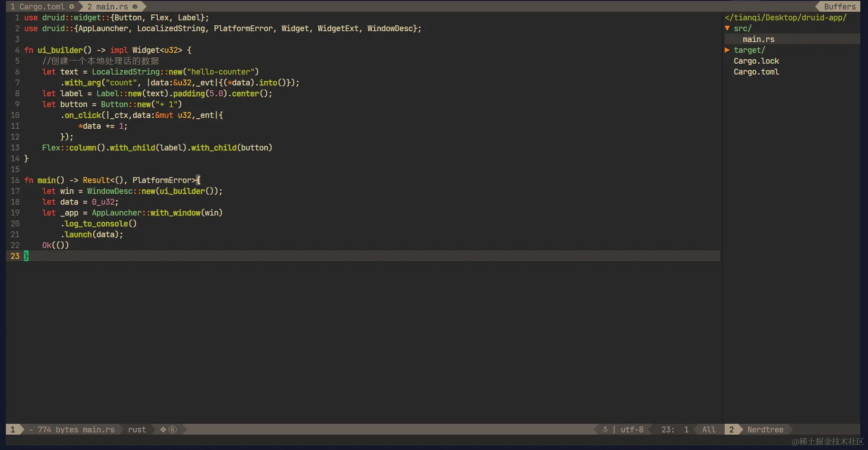Click the Nerdtree label in the status line
Viewport: 868px width, 450px height.
(x=765, y=429)
